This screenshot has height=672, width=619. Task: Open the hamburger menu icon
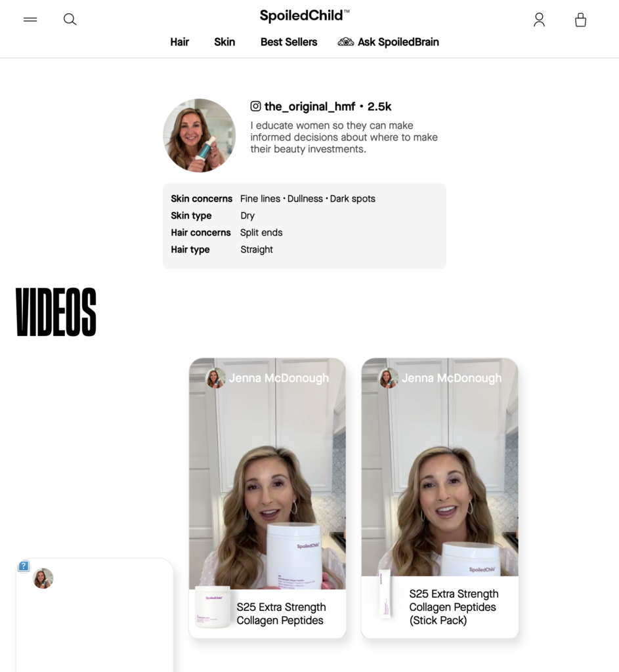pyautogui.click(x=30, y=19)
